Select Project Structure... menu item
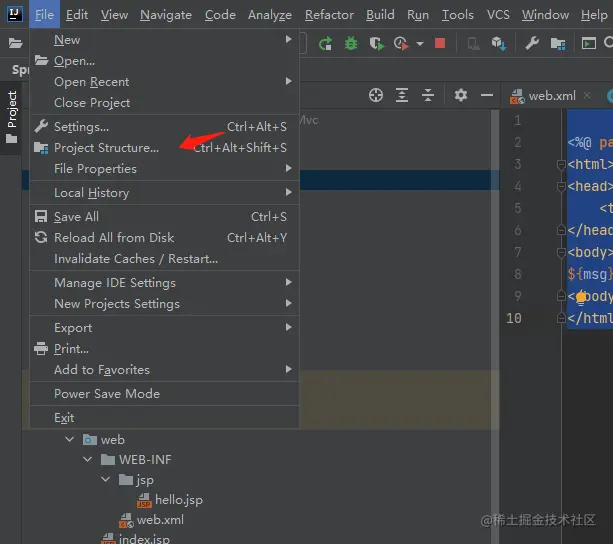Image resolution: width=613 pixels, height=544 pixels. pos(165,148)
